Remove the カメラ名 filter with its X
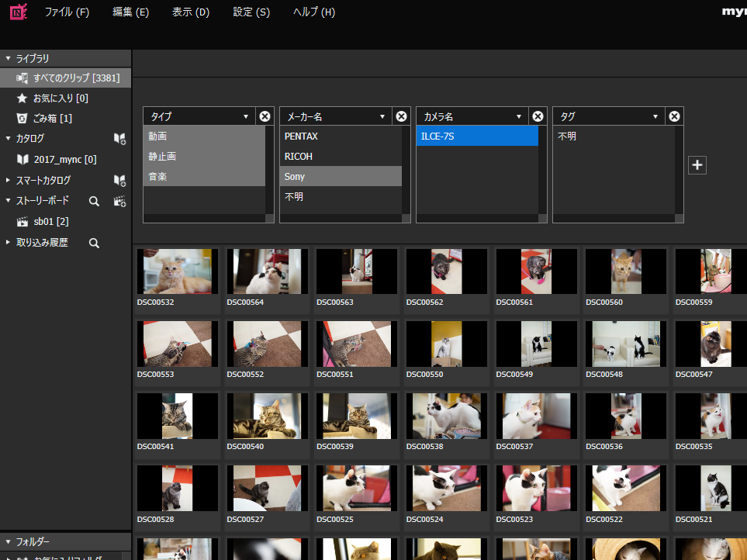Image resolution: width=747 pixels, height=560 pixels. click(538, 116)
